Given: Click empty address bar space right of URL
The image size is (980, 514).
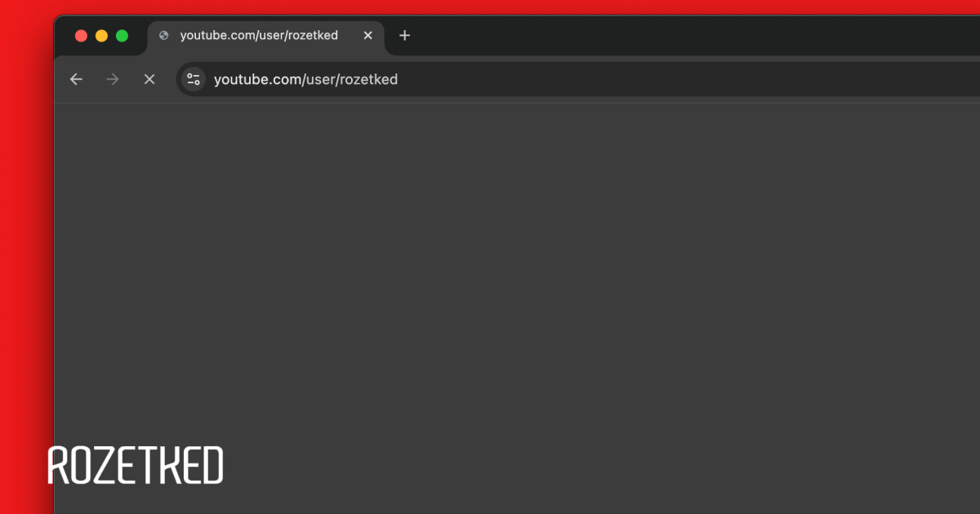Looking at the screenshot, I should tap(653, 80).
